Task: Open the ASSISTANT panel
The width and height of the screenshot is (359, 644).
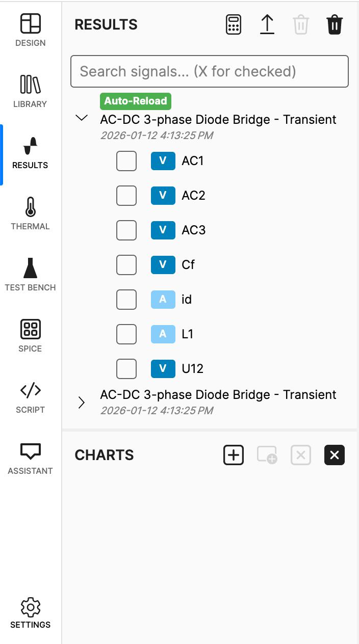Action: (x=30, y=457)
